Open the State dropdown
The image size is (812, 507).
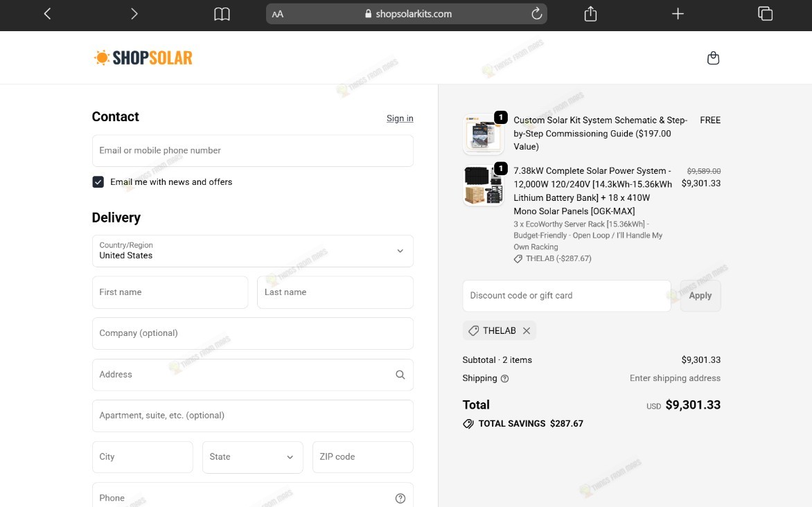[x=253, y=456]
